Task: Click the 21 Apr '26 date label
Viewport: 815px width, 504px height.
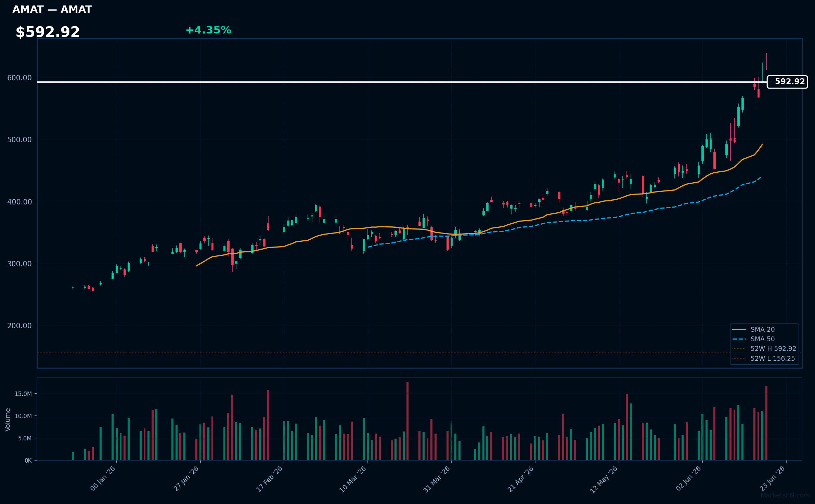Action: tap(521, 479)
